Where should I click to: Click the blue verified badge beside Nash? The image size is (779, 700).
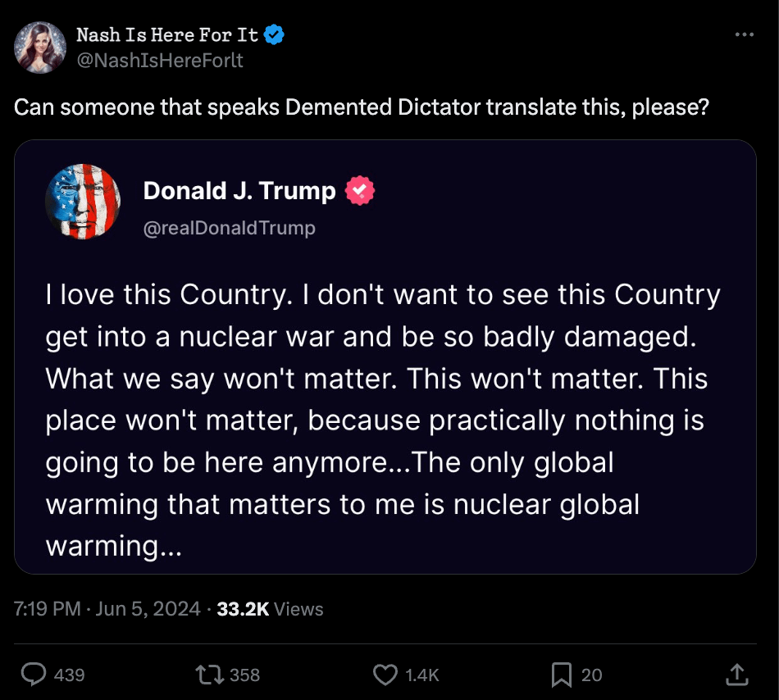tap(274, 34)
